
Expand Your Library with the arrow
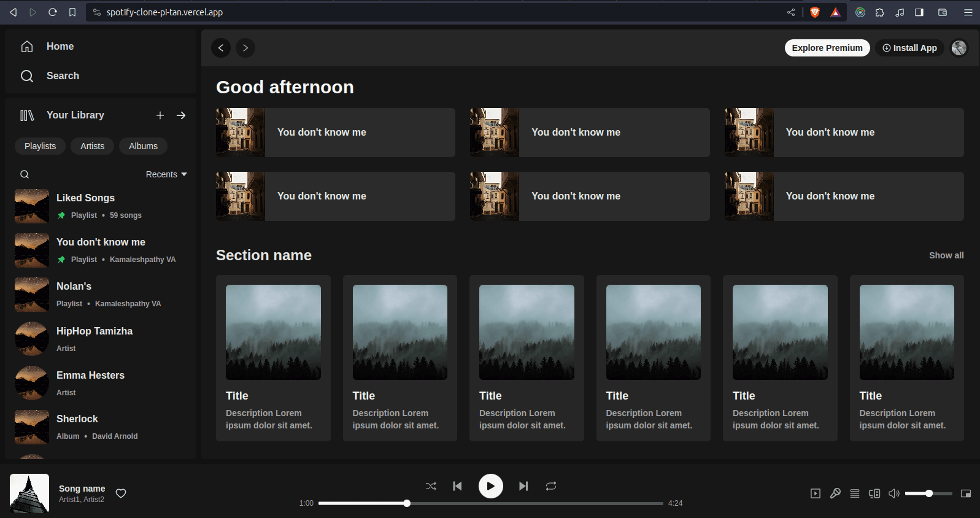pyautogui.click(x=181, y=115)
